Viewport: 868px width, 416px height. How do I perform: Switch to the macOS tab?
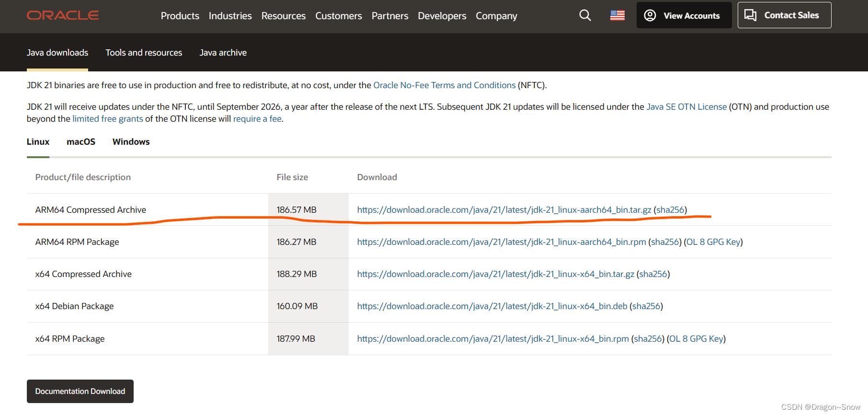(x=81, y=142)
